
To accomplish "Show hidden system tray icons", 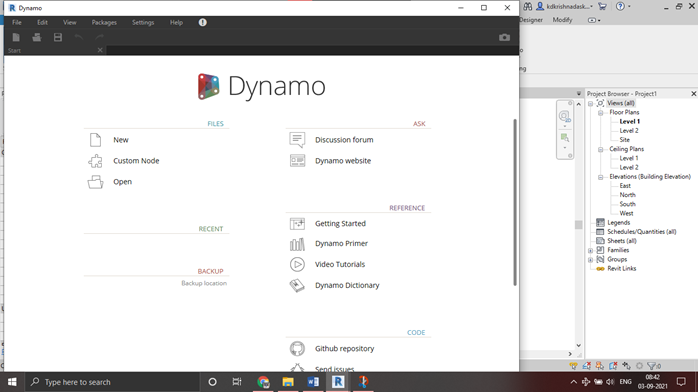I will click(x=573, y=382).
